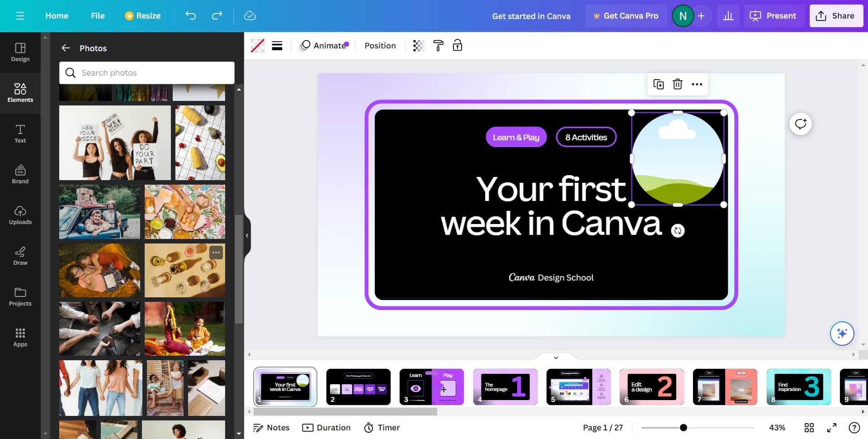Collapse the side panel with arrow handle

(247, 235)
